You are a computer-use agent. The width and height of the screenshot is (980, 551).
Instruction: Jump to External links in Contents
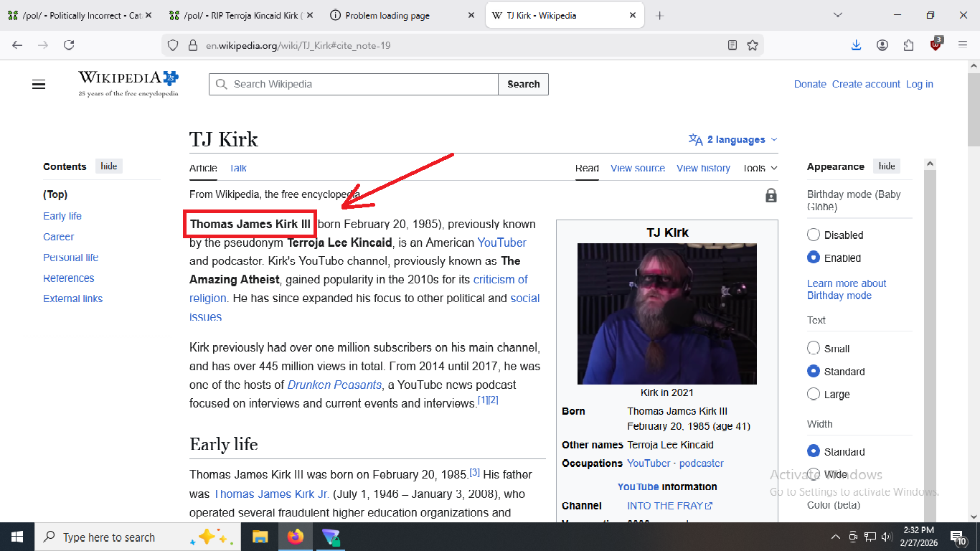point(73,298)
